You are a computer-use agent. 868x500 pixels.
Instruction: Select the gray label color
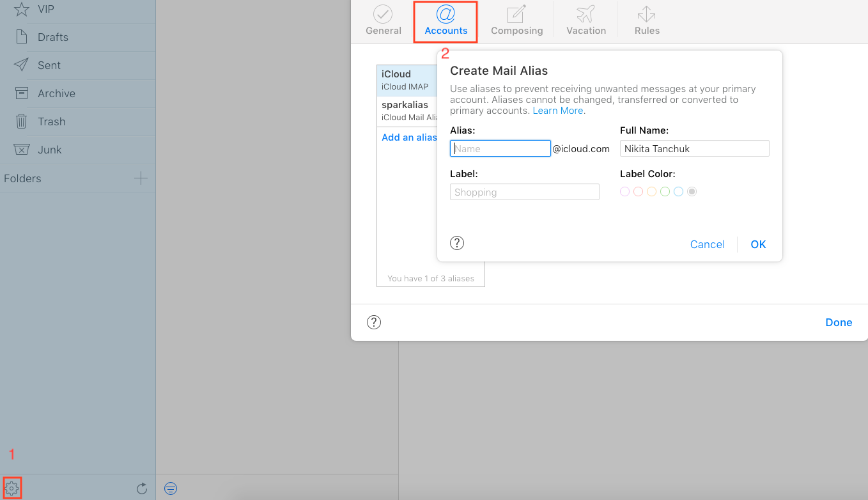point(692,191)
